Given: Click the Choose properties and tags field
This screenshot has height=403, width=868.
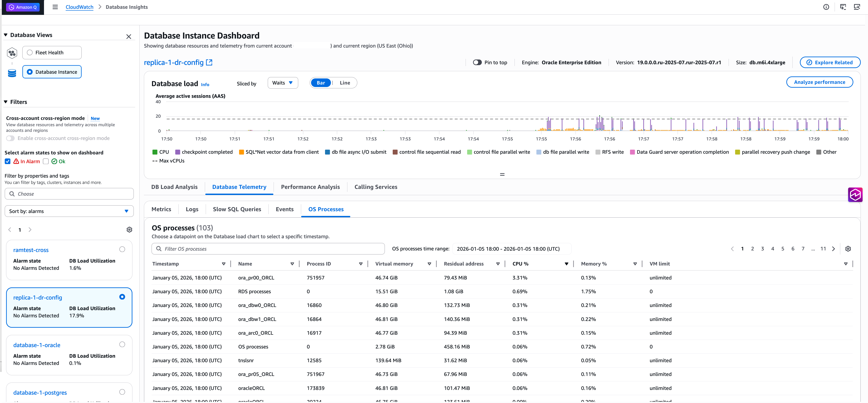Looking at the screenshot, I should pos(69,194).
